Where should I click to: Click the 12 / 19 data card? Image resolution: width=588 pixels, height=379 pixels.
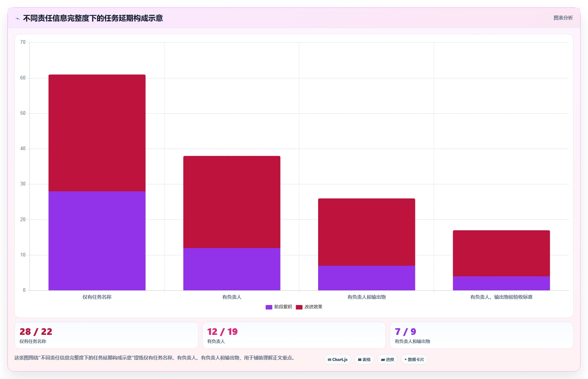294,335
